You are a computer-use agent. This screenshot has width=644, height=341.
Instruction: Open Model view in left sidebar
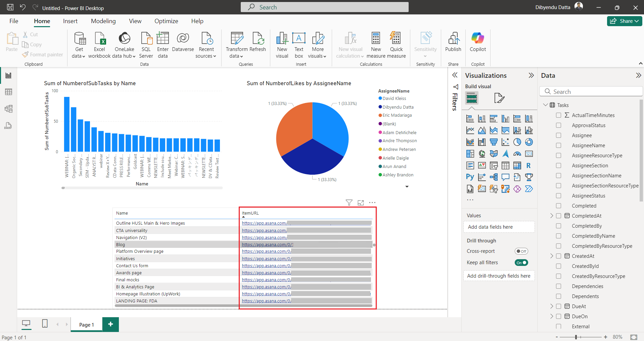[x=8, y=109]
